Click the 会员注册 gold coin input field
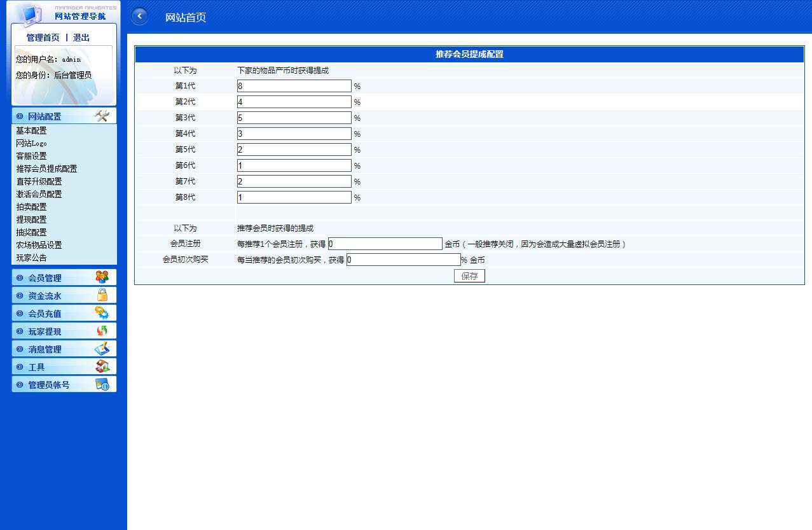Screen dimensions: 812x530 [x=385, y=244]
